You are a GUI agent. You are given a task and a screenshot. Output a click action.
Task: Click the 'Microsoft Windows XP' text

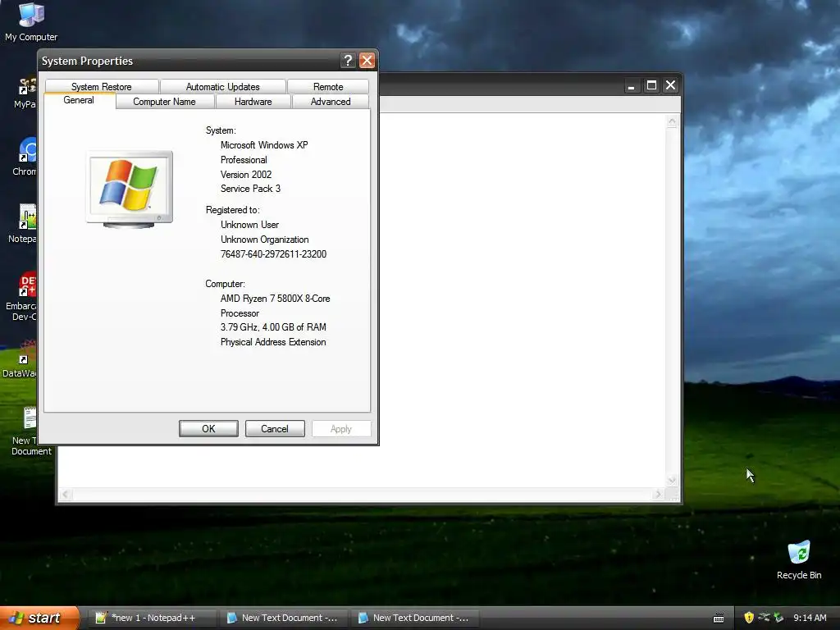(264, 145)
